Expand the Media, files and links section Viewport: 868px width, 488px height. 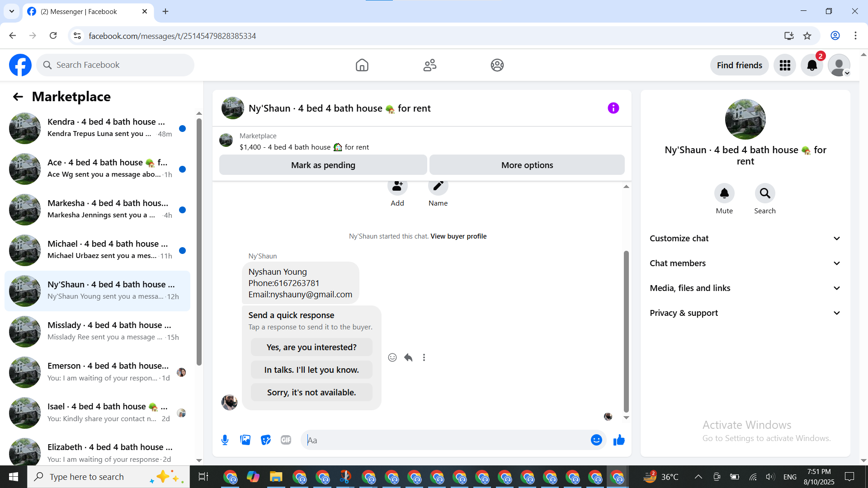click(745, 288)
